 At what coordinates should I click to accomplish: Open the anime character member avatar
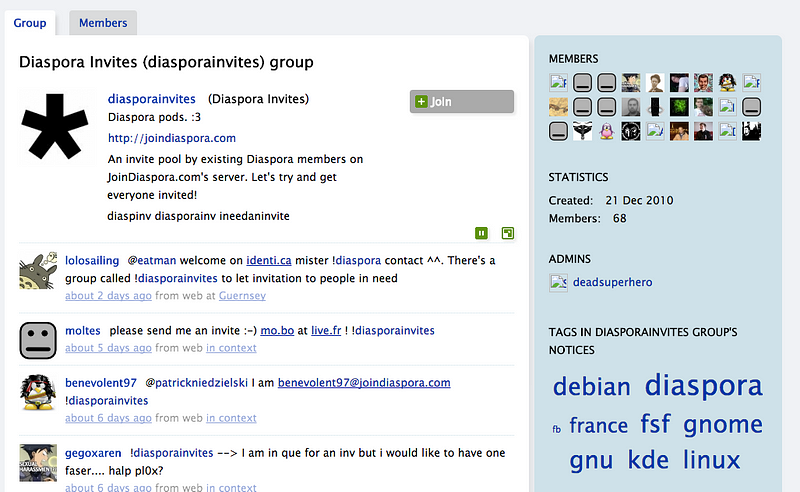pyautogui.click(x=631, y=83)
